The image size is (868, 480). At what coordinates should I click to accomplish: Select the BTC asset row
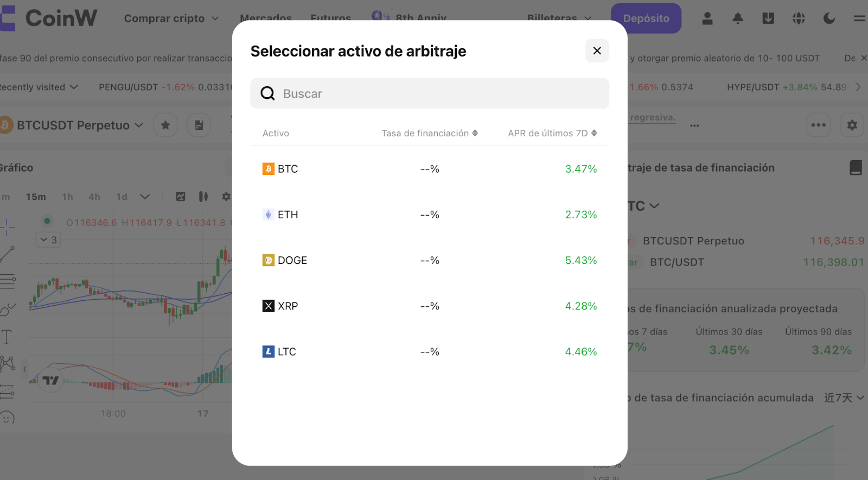click(x=430, y=169)
